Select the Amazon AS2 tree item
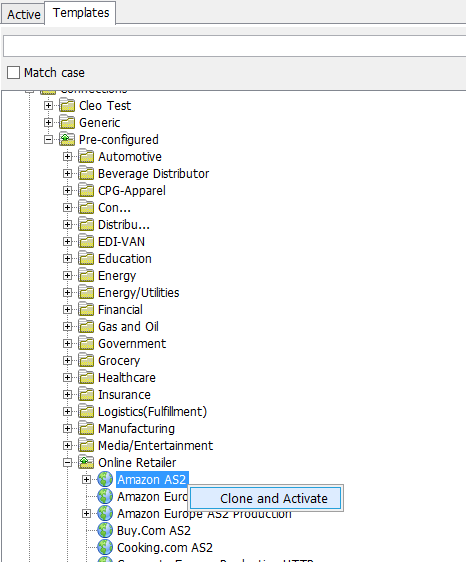 pyautogui.click(x=152, y=480)
